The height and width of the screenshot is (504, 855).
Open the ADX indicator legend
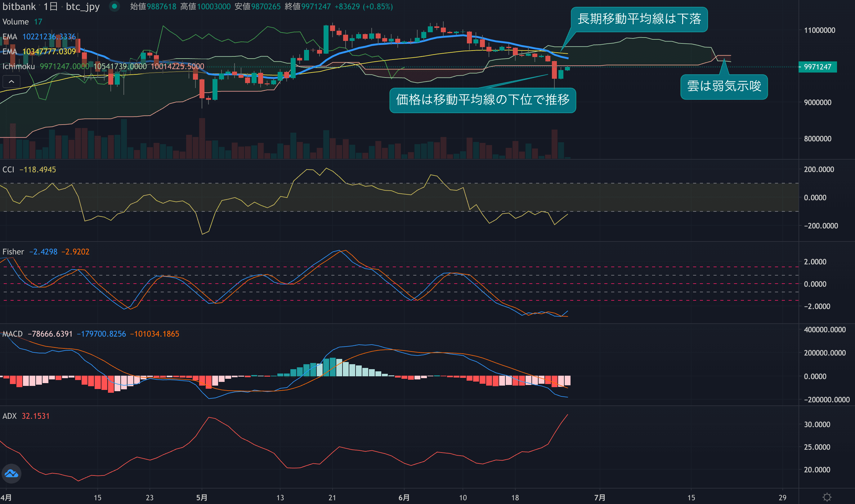10,416
